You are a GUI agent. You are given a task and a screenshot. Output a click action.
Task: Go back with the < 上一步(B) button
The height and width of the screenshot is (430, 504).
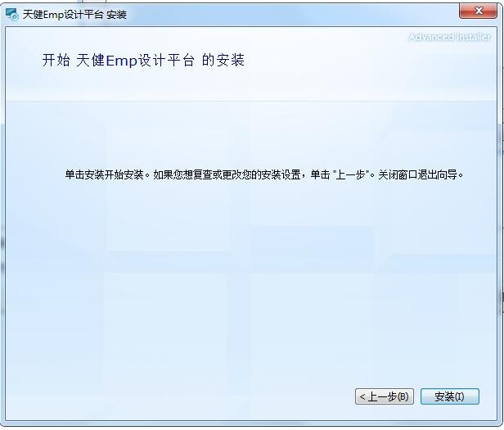(384, 396)
